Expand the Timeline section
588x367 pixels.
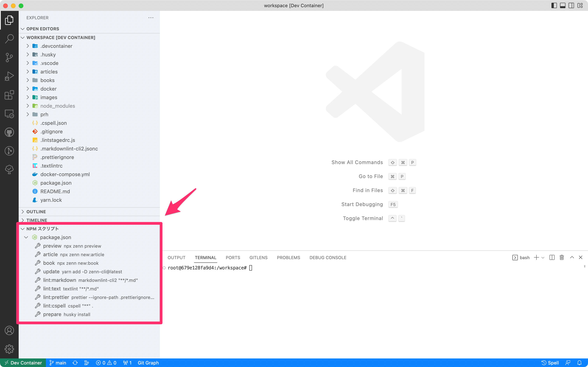click(x=89, y=220)
